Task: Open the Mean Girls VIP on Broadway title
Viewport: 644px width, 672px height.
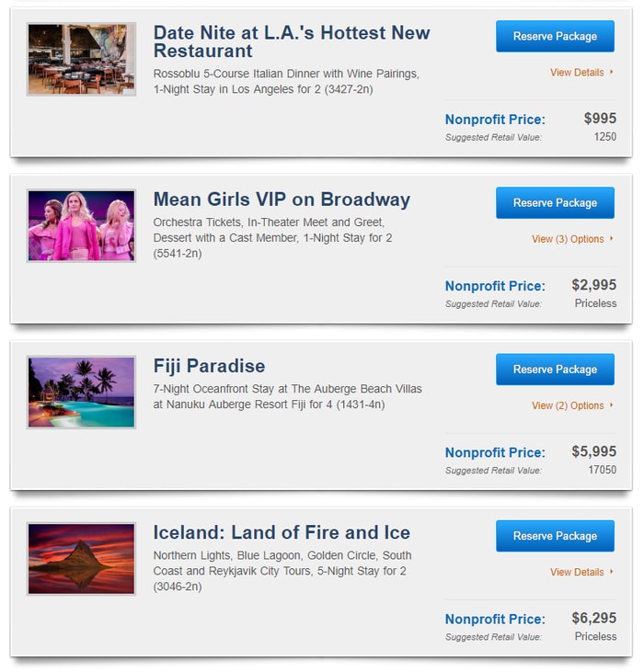Action: pos(282,199)
